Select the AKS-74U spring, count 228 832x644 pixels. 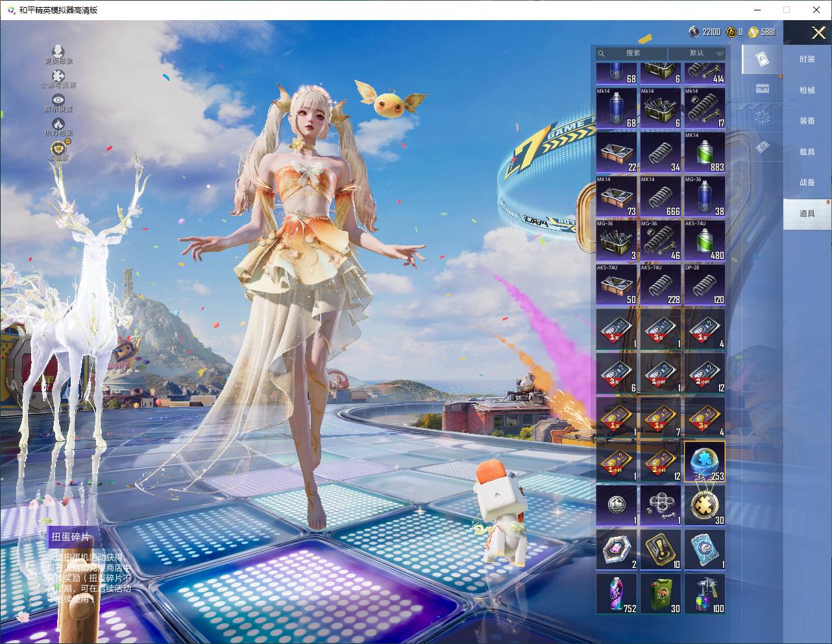(x=661, y=284)
